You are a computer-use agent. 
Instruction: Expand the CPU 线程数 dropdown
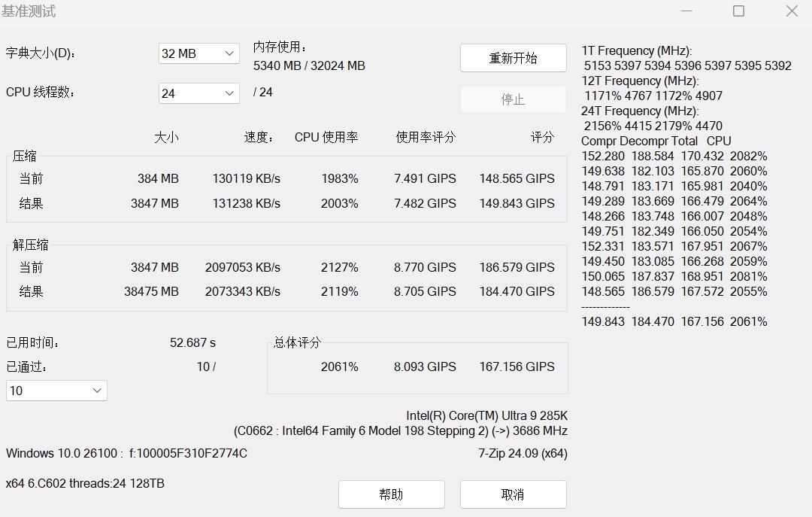198,93
